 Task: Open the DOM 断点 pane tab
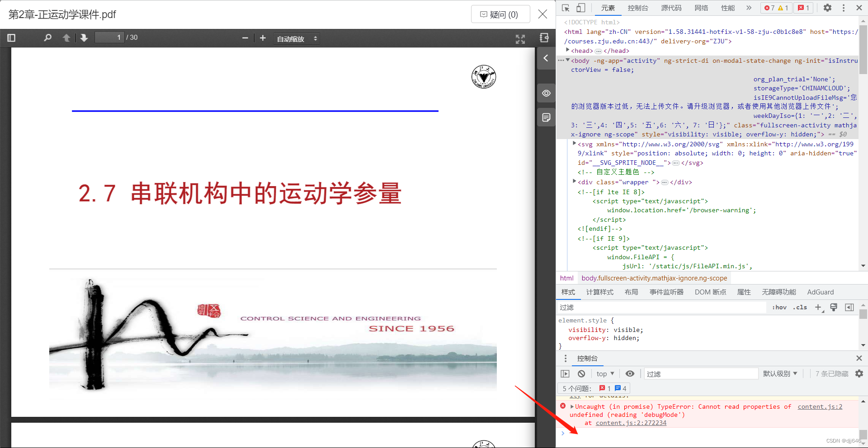(x=710, y=292)
